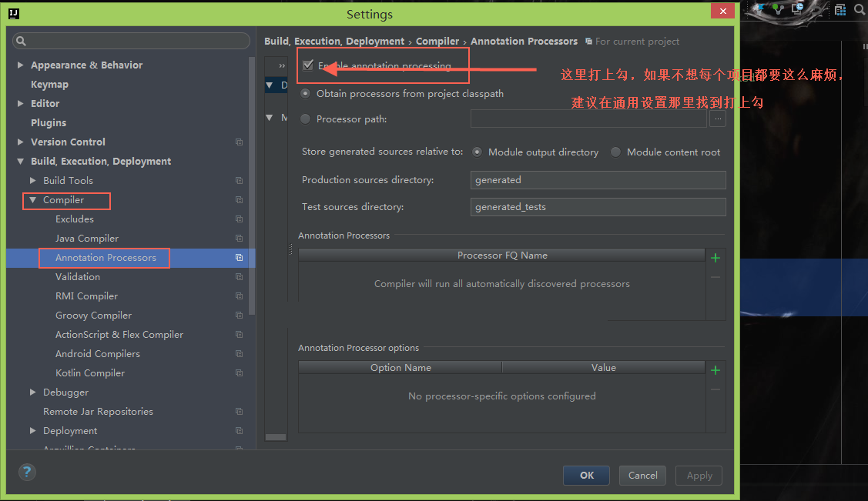868x501 pixels.
Task: Click project-level icon beside Version Control
Action: point(239,142)
